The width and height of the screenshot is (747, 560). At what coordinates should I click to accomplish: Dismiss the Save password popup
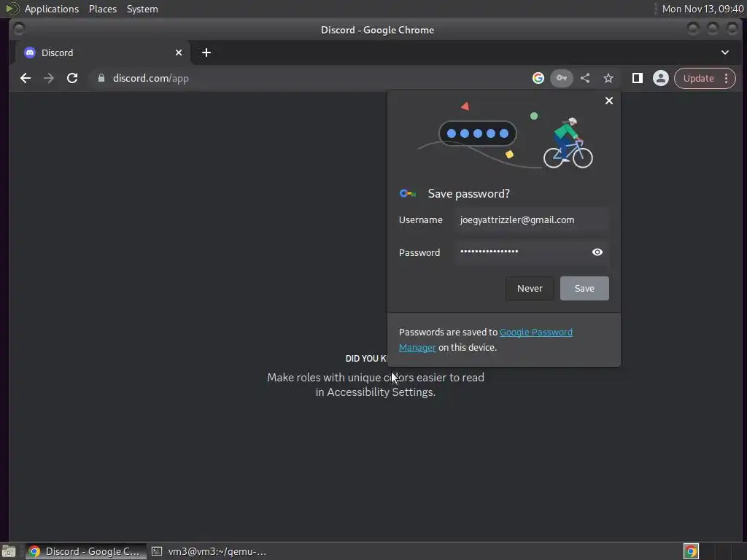[609, 101]
